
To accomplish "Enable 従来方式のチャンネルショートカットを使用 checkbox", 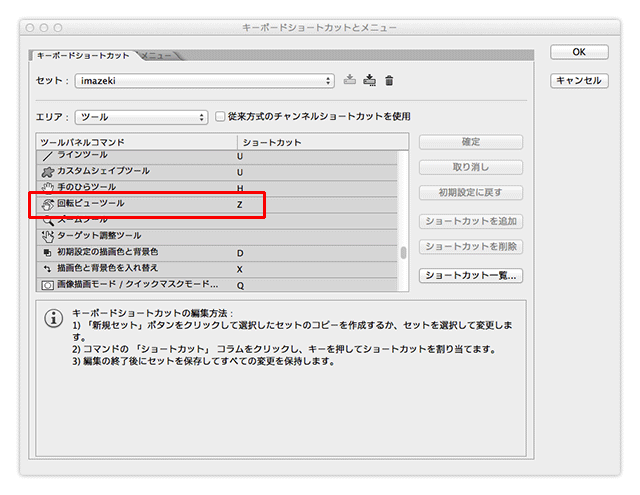I will pyautogui.click(x=220, y=117).
